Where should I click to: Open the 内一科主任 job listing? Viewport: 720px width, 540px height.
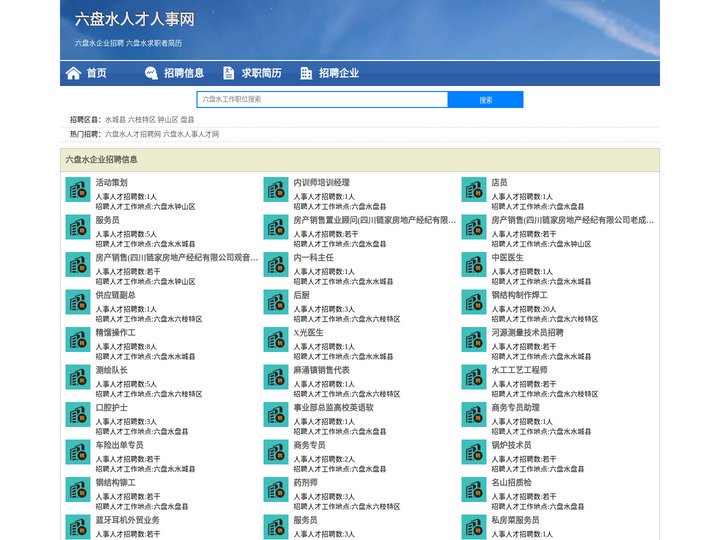(x=314, y=258)
